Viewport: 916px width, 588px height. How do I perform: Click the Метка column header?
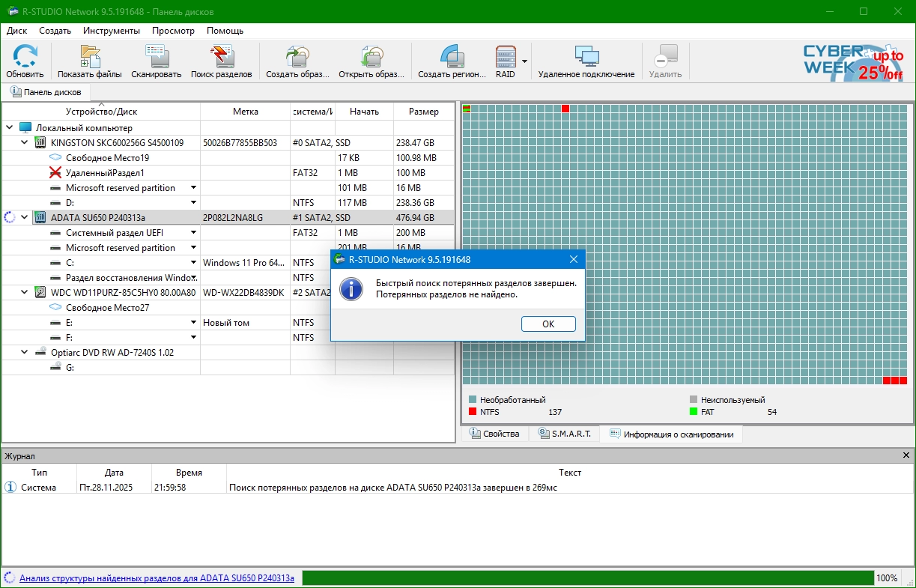pos(245,112)
